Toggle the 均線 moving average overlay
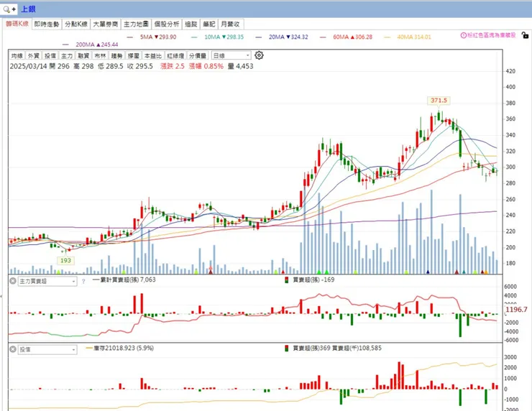 [x=17, y=55]
